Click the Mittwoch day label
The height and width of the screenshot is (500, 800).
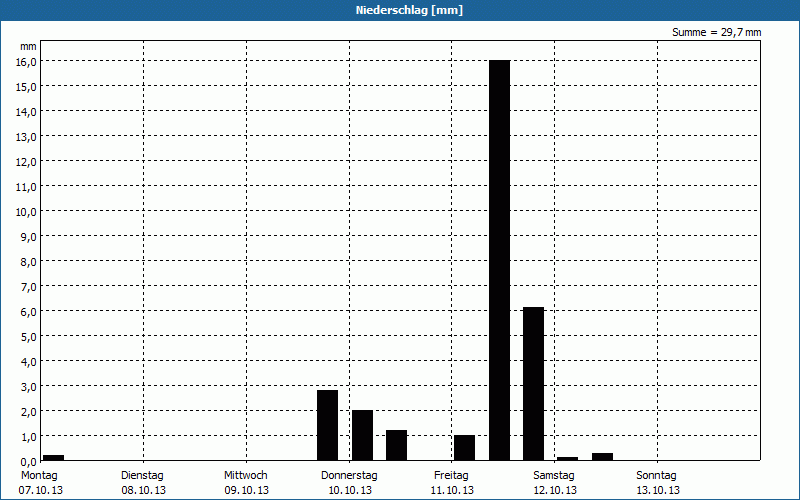tap(245, 476)
